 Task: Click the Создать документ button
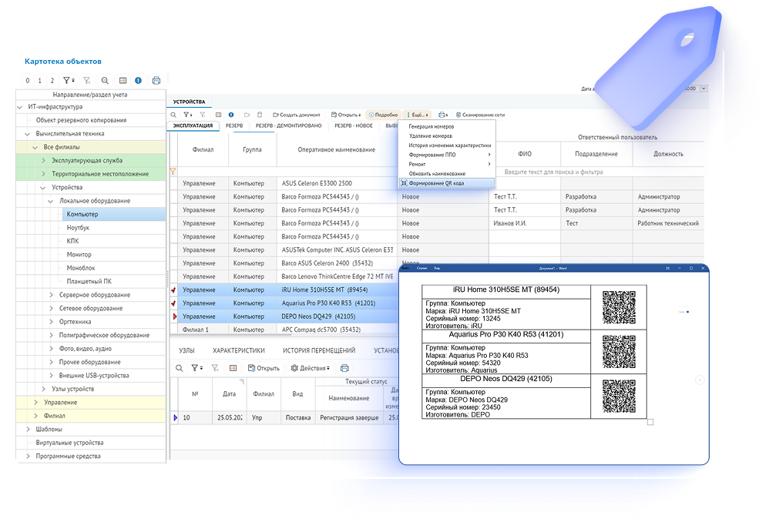(297, 115)
